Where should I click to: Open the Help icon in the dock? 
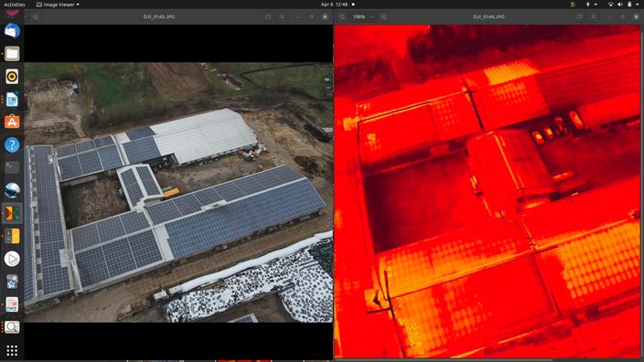point(12,144)
